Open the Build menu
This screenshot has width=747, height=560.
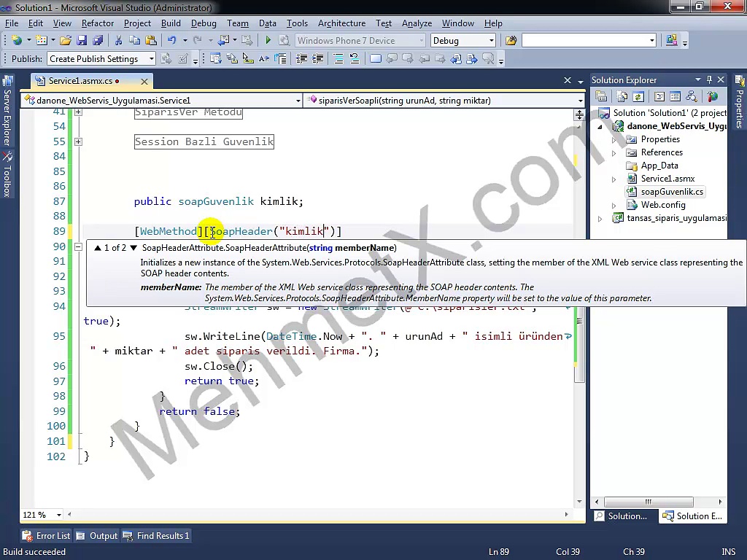pyautogui.click(x=171, y=23)
